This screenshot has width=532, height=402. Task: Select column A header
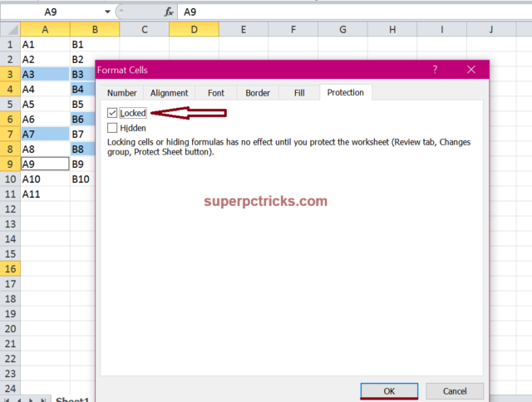click(45, 30)
